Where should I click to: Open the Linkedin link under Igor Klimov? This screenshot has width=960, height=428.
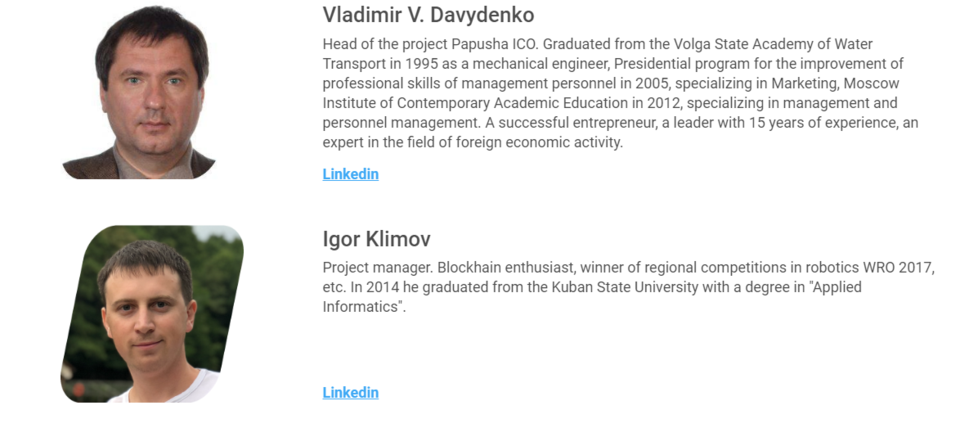click(x=350, y=392)
